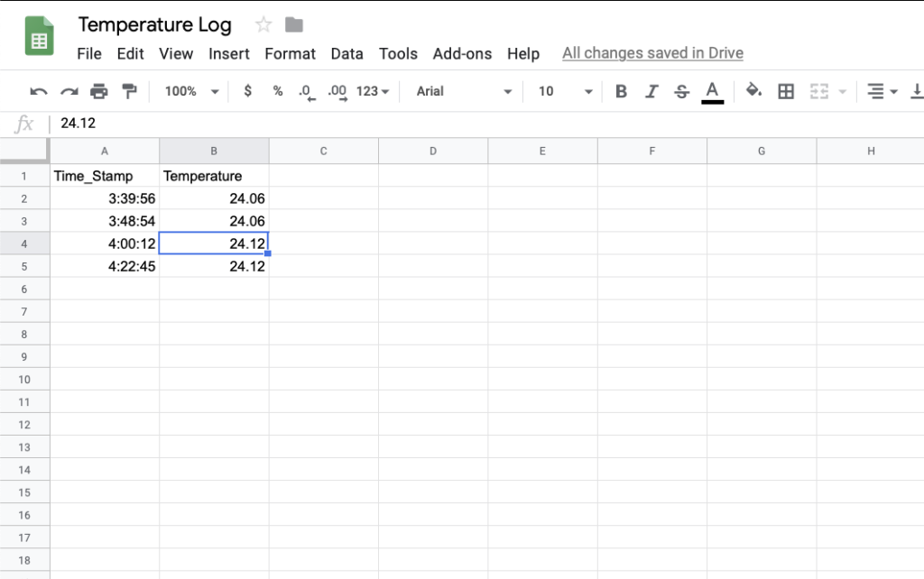The width and height of the screenshot is (924, 579).
Task: Expand the 100% zoom dropdown
Action: [192, 91]
